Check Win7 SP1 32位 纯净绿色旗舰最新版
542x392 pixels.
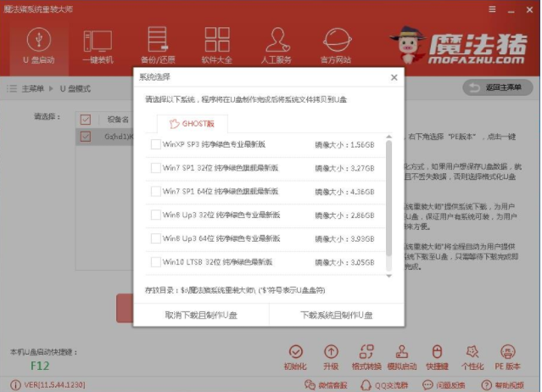pyautogui.click(x=155, y=168)
